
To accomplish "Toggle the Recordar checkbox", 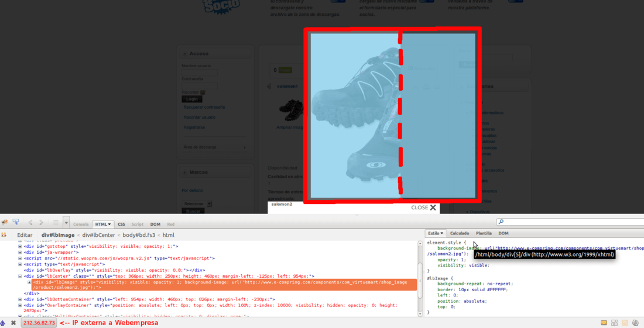I will pyautogui.click(x=203, y=92).
